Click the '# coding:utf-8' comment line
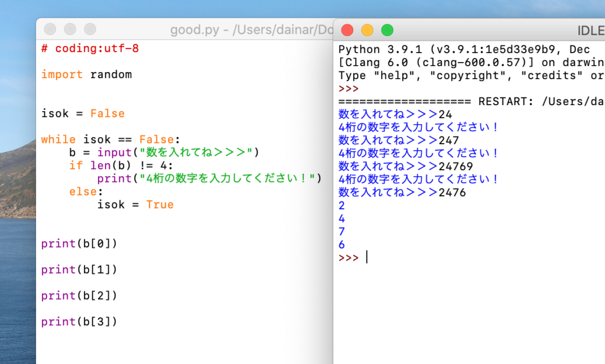Screen dimensions: 605x364 tap(90, 48)
